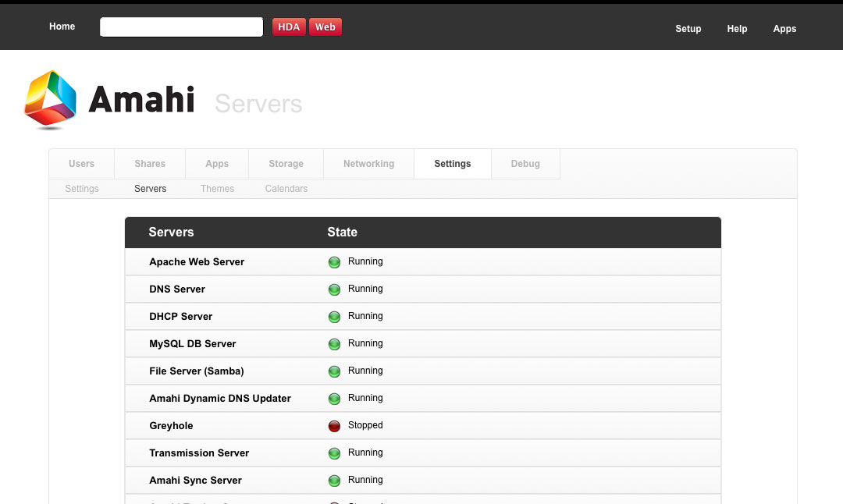Click the green status icon for Amahi Dynamic DNS Updater
The height and width of the screenshot is (504, 843).
coord(334,399)
